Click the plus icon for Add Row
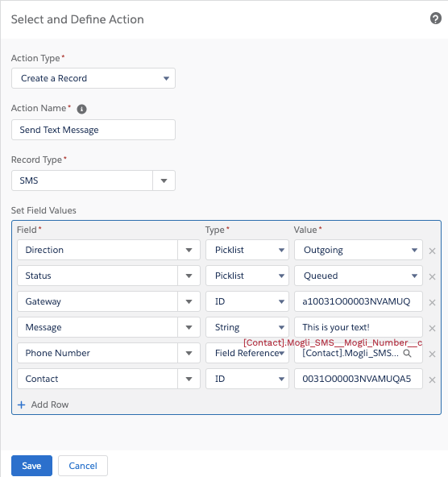The width and height of the screenshot is (448, 477). click(x=21, y=405)
